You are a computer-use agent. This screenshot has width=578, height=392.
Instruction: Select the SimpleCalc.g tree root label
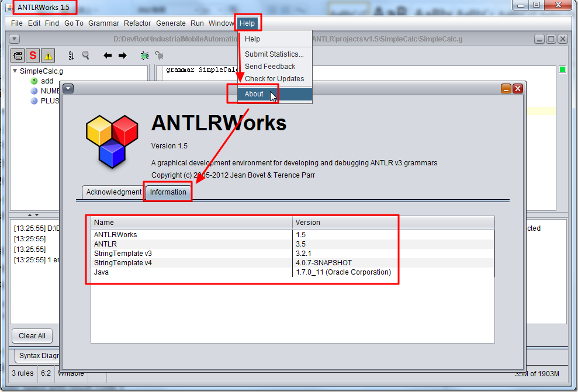coord(41,71)
